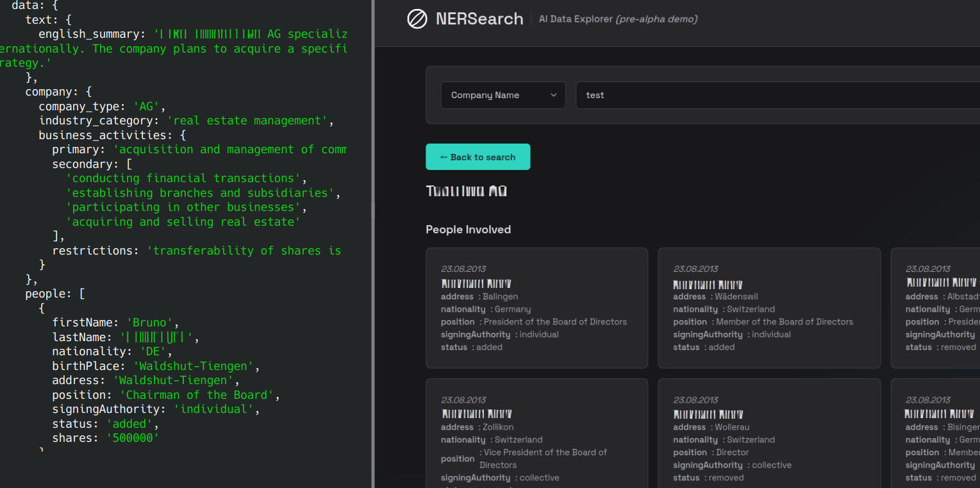980x488 pixels.
Task: Click 'acquiring and selling real estate' line
Action: click(x=183, y=222)
